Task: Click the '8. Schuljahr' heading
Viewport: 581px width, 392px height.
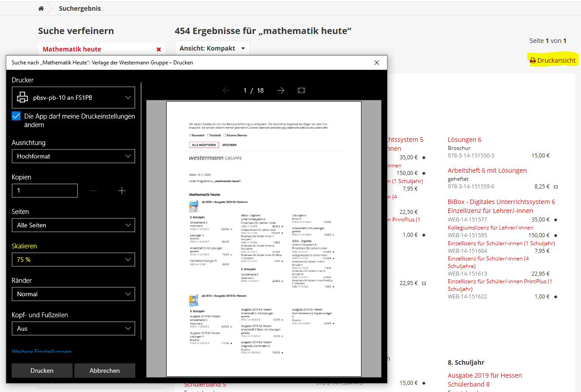Action: pyautogui.click(x=466, y=362)
